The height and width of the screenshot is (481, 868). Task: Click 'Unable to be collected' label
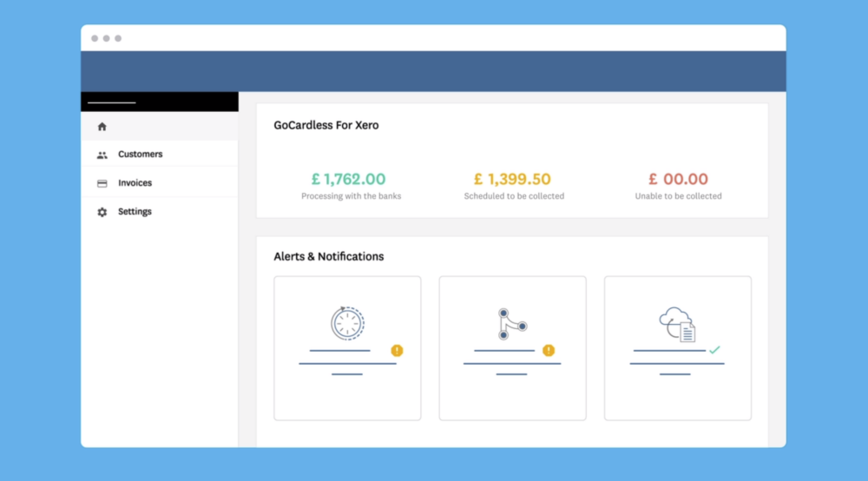[x=678, y=196]
